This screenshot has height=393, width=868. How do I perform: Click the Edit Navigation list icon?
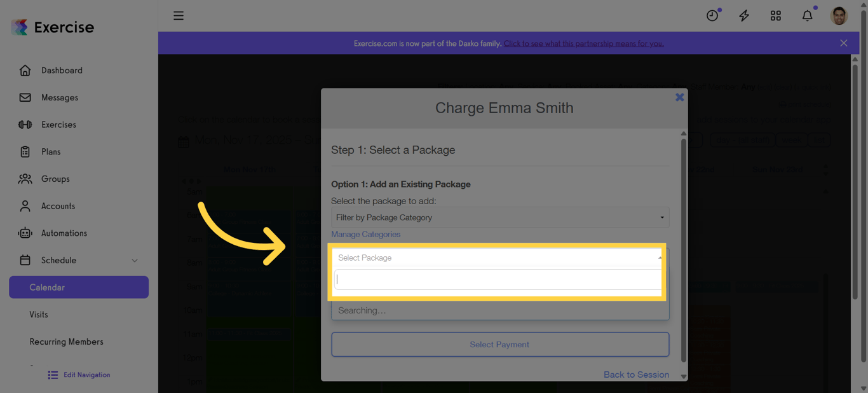53,375
